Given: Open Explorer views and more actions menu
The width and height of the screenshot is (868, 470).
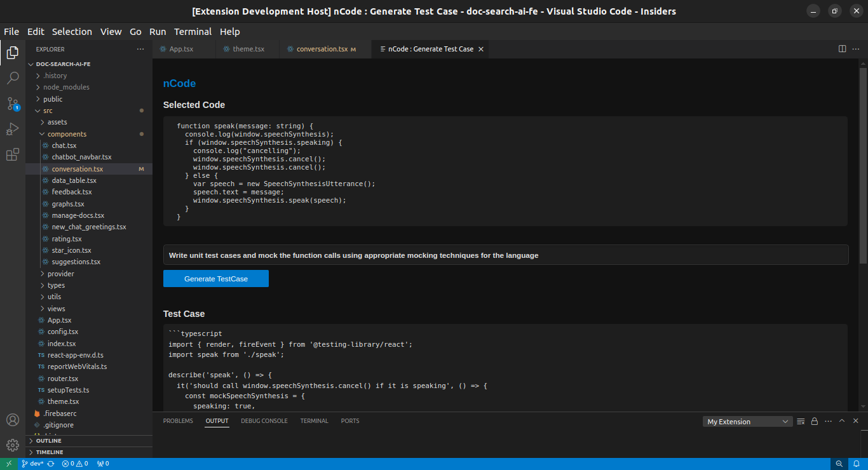Looking at the screenshot, I should [140, 49].
